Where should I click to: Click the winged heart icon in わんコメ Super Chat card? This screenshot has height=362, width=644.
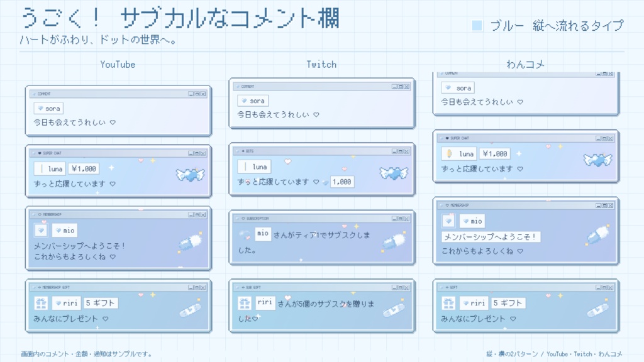coord(597,160)
